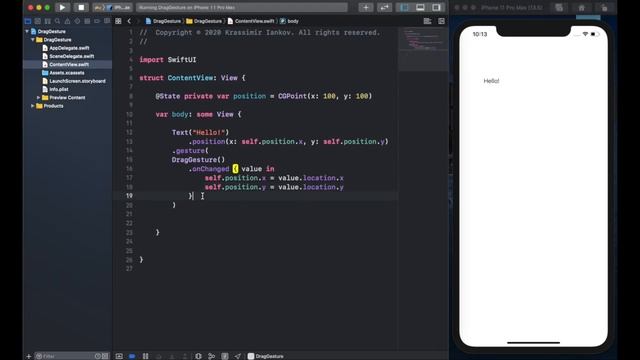
Task: Toggle source-controlled files filter icon
Action: 105,356
